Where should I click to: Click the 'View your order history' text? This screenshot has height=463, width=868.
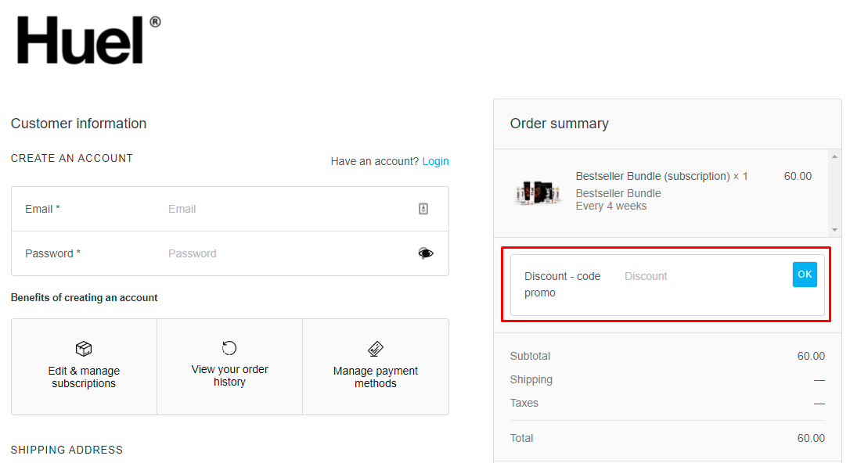pyautogui.click(x=230, y=375)
